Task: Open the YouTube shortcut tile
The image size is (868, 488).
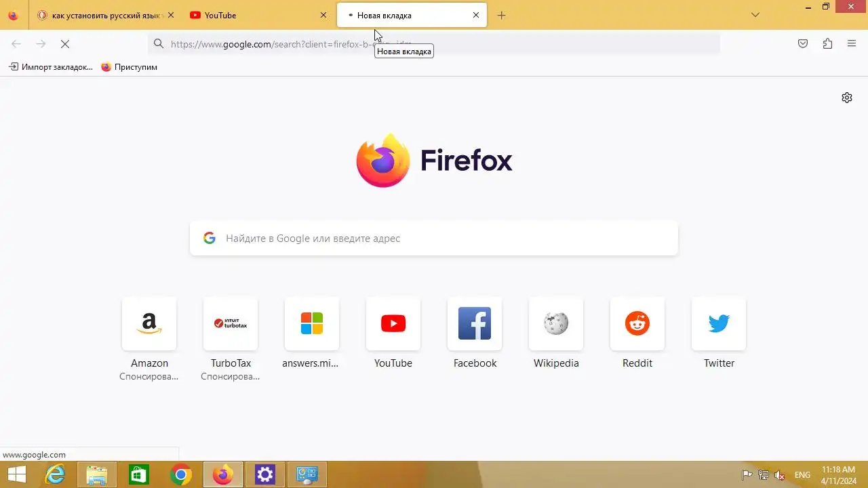Action: coord(393,324)
